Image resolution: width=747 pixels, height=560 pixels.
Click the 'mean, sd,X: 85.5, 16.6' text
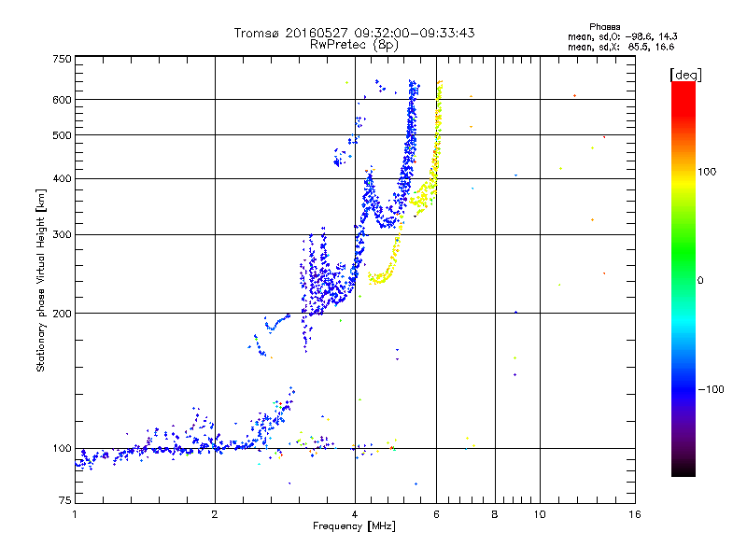[x=621, y=47]
